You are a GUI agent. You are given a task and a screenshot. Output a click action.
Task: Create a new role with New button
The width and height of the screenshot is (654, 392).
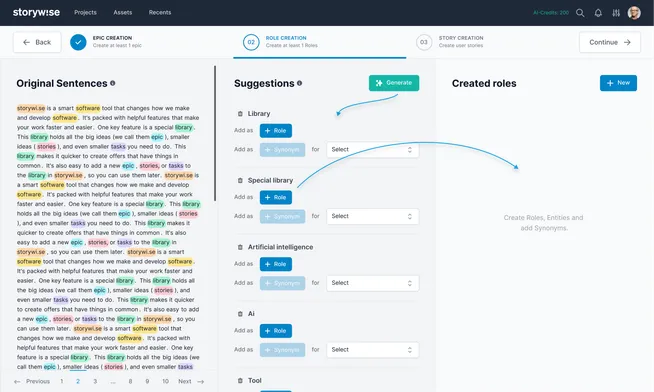coord(618,83)
